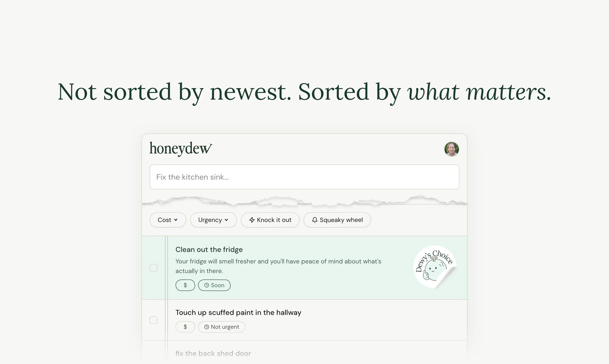Click the Dewy's Choice sticker badge
The width and height of the screenshot is (609, 364).
[x=435, y=267]
